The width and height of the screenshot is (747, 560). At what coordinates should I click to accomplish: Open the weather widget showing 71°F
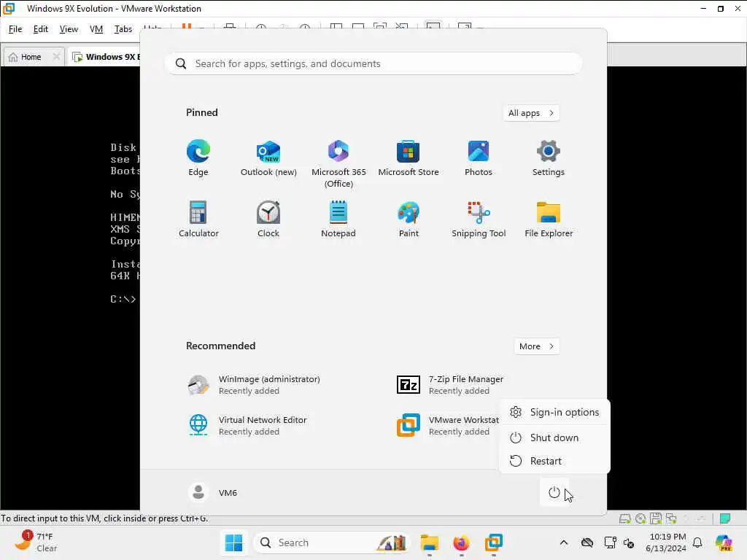36,542
